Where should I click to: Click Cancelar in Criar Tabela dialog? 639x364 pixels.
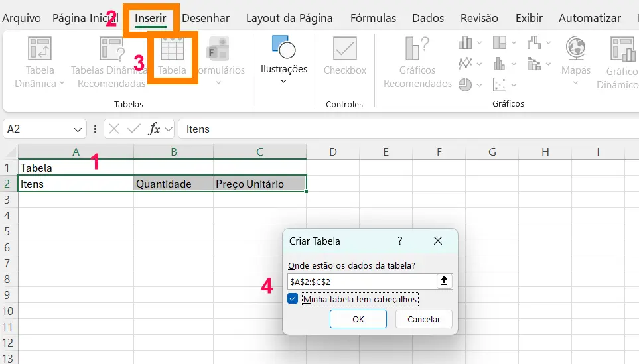(424, 319)
